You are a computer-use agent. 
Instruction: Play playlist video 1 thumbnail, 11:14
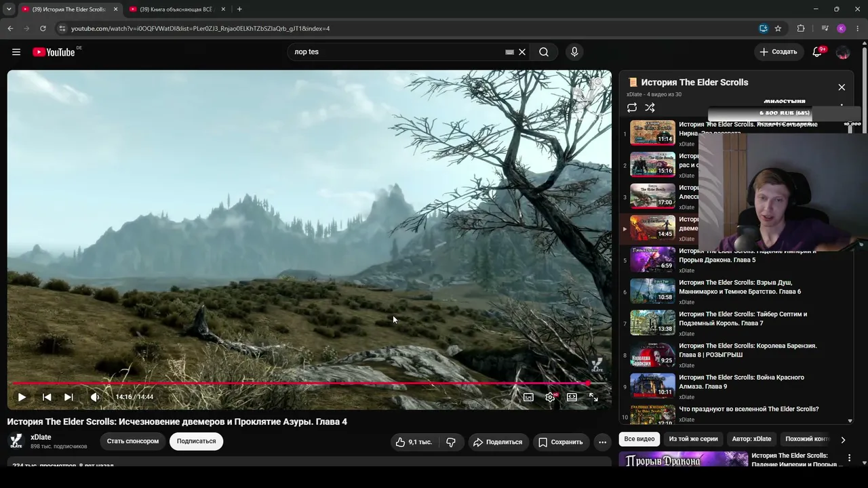tap(653, 133)
